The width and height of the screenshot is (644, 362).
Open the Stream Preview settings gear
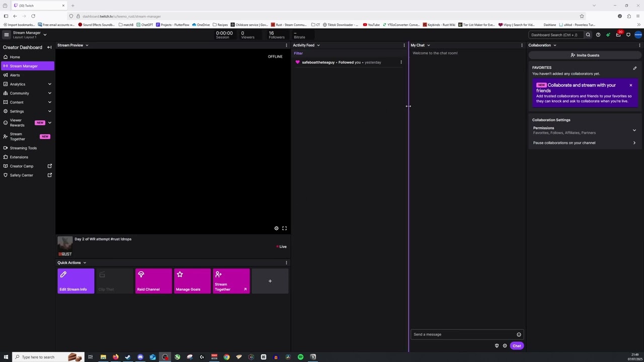coord(276,228)
